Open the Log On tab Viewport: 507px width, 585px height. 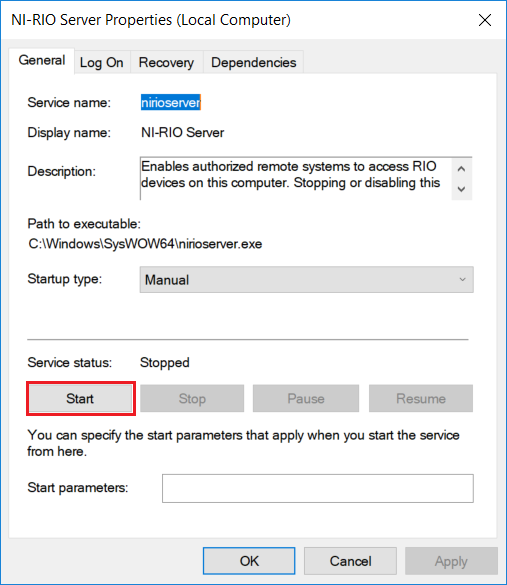tap(101, 62)
